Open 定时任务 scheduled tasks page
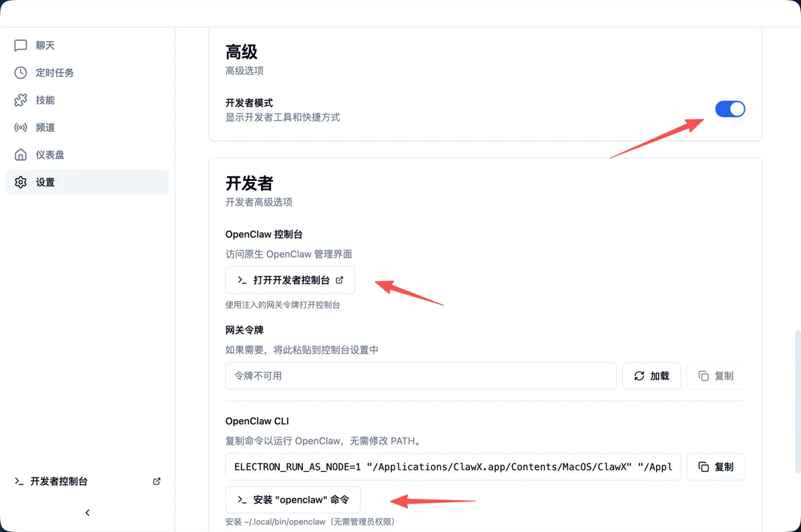Screen dimensions: 801x532 point(87,73)
